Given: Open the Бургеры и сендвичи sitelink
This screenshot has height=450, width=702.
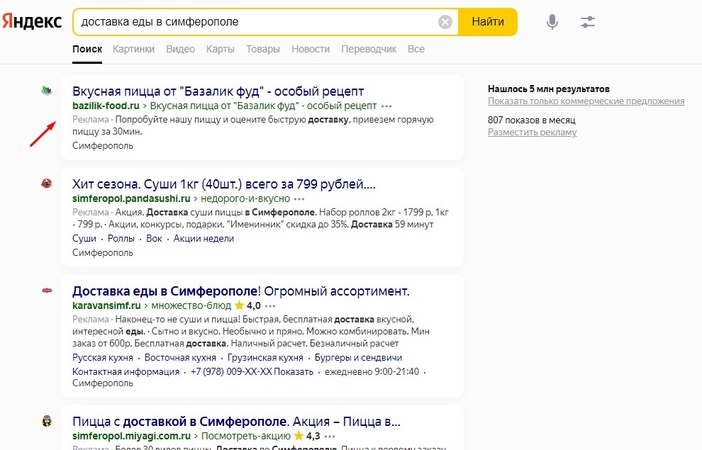Looking at the screenshot, I should point(358,357).
